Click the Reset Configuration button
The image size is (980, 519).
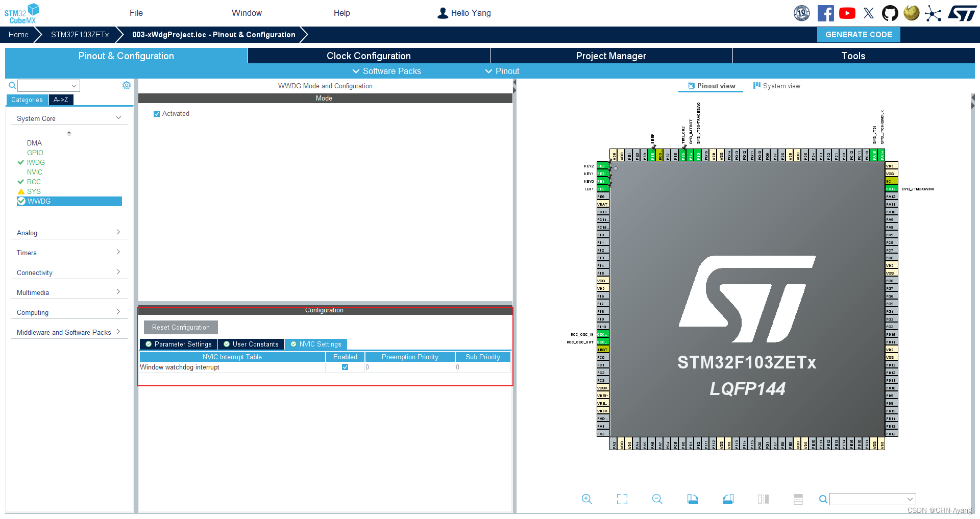[x=181, y=328]
